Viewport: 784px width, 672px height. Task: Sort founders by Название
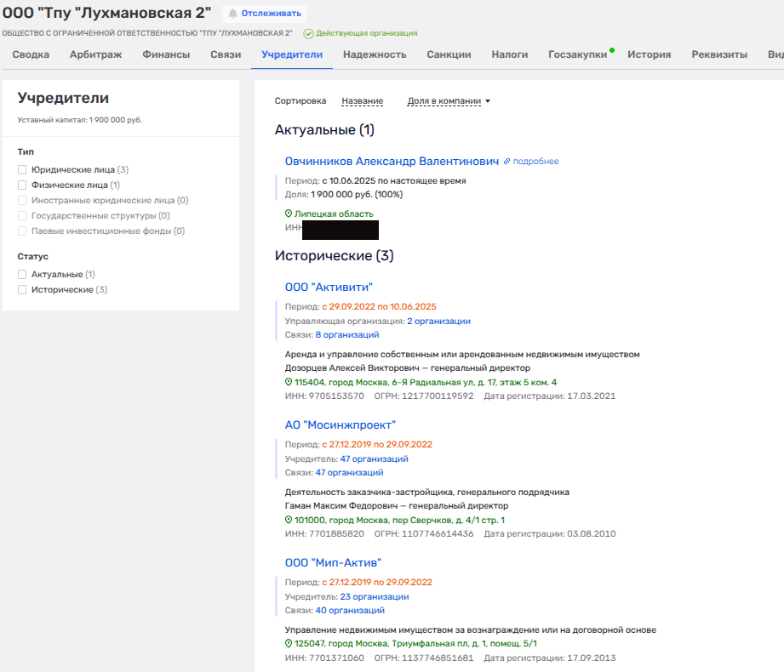[x=362, y=101]
